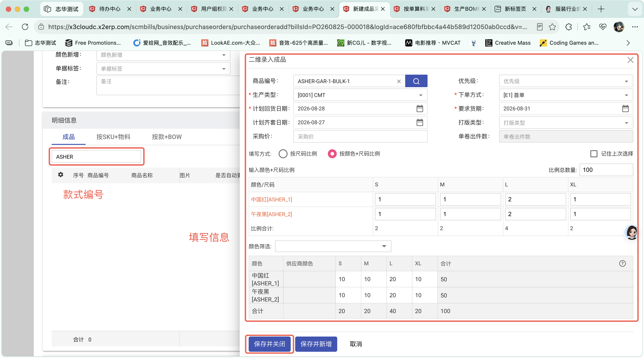Open the favorites list icon

(587, 27)
